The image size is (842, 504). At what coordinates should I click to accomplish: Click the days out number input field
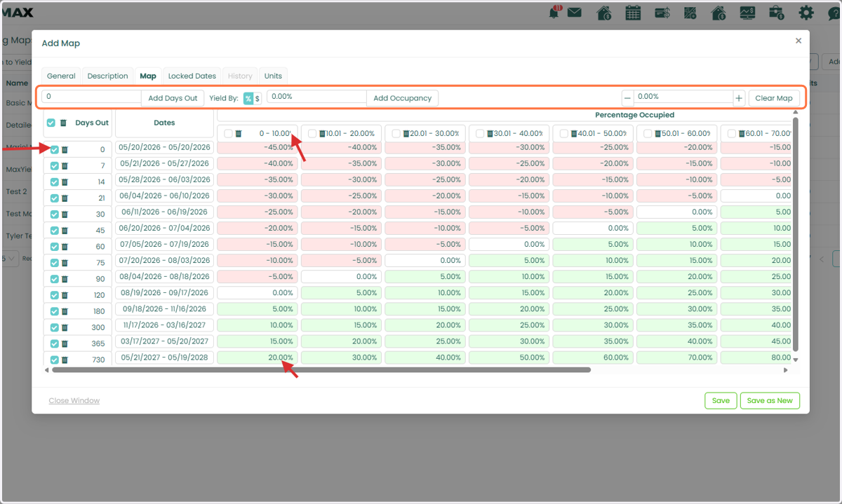click(92, 97)
